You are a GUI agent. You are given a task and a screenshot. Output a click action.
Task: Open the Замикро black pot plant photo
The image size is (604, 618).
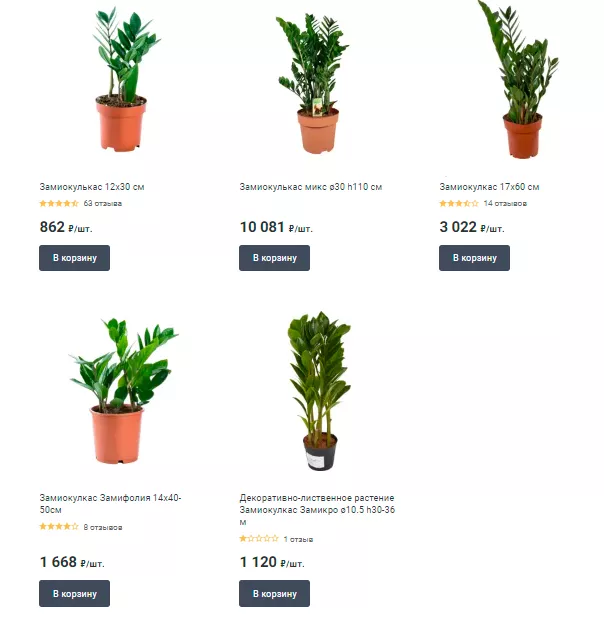coord(319,391)
